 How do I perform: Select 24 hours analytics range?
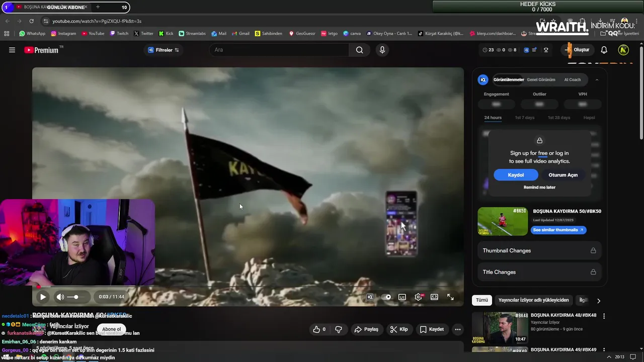pos(493,118)
